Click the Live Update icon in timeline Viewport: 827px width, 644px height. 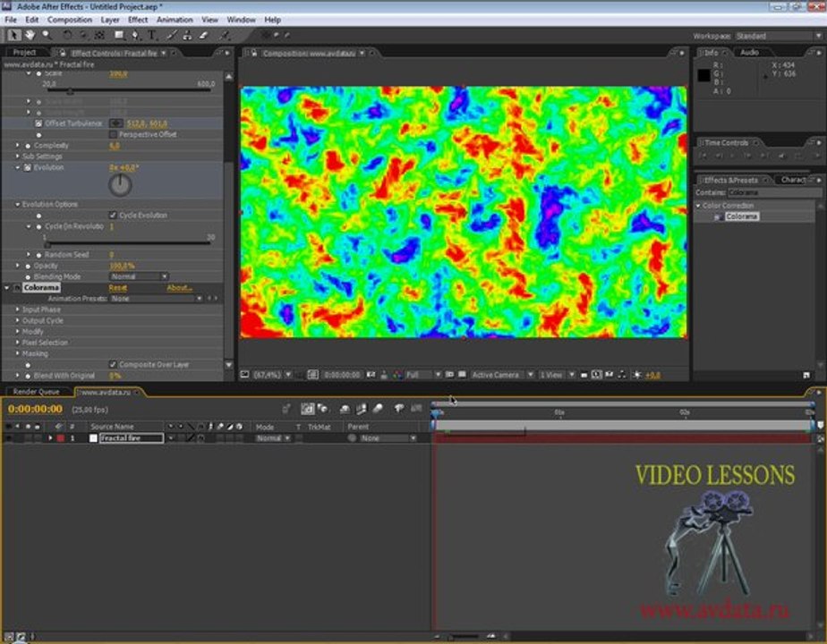(308, 409)
